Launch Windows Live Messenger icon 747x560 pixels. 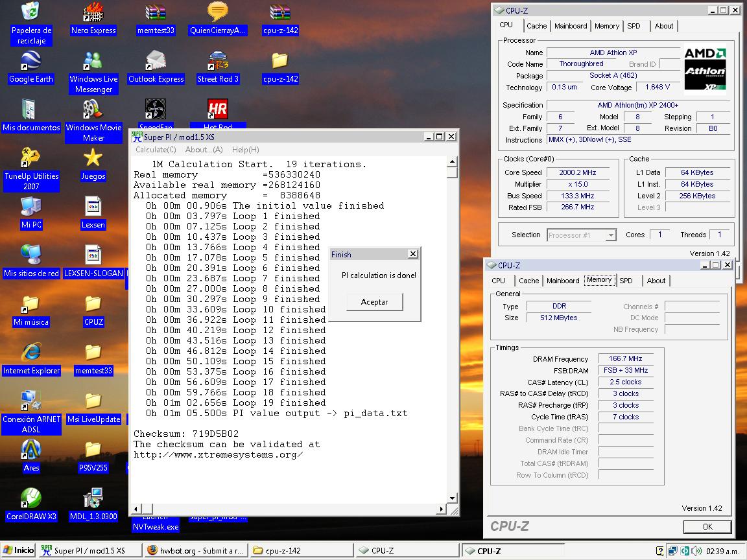[x=93, y=73]
